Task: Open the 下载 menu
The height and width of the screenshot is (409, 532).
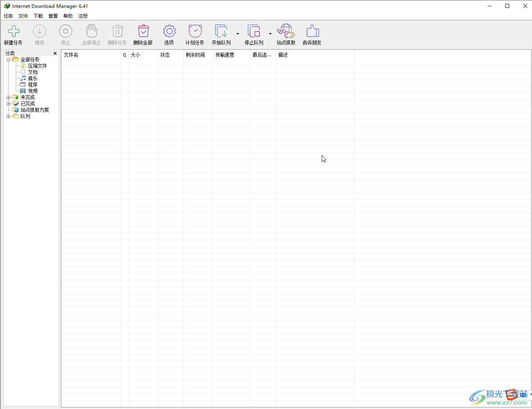Action: pyautogui.click(x=38, y=16)
